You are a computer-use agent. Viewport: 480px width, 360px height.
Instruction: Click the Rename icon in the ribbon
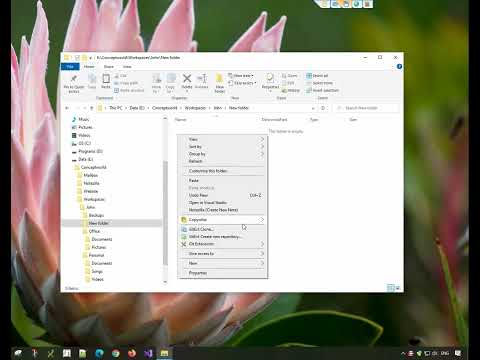pyautogui.click(x=201, y=81)
